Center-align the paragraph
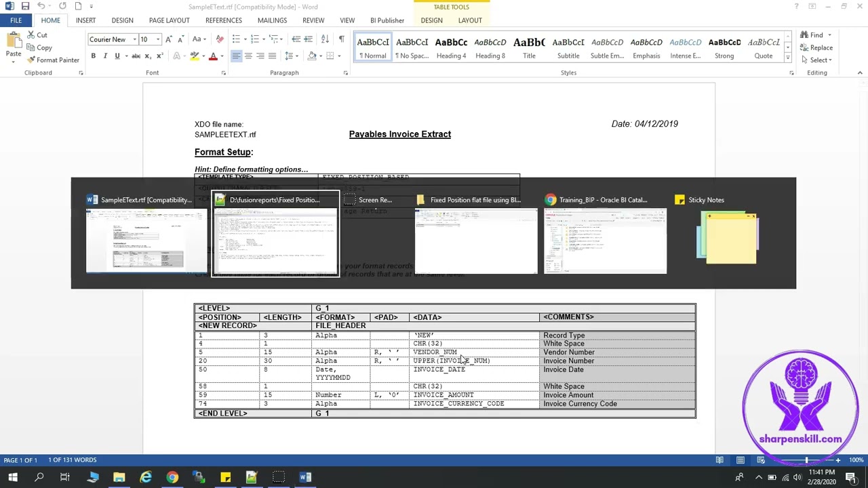The width and height of the screenshot is (868, 488). tap(248, 56)
